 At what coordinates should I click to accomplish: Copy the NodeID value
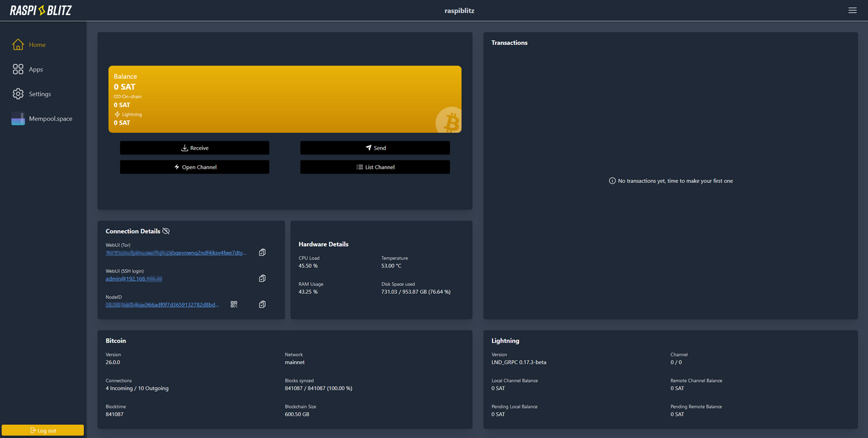pyautogui.click(x=262, y=305)
